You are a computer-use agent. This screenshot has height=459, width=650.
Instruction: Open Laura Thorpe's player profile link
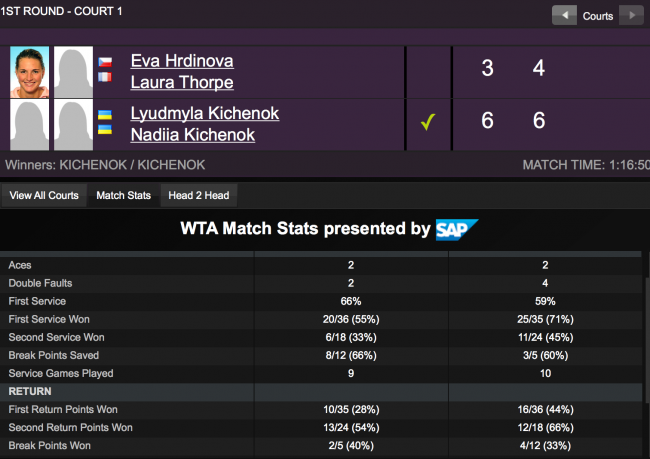pyautogui.click(x=182, y=82)
